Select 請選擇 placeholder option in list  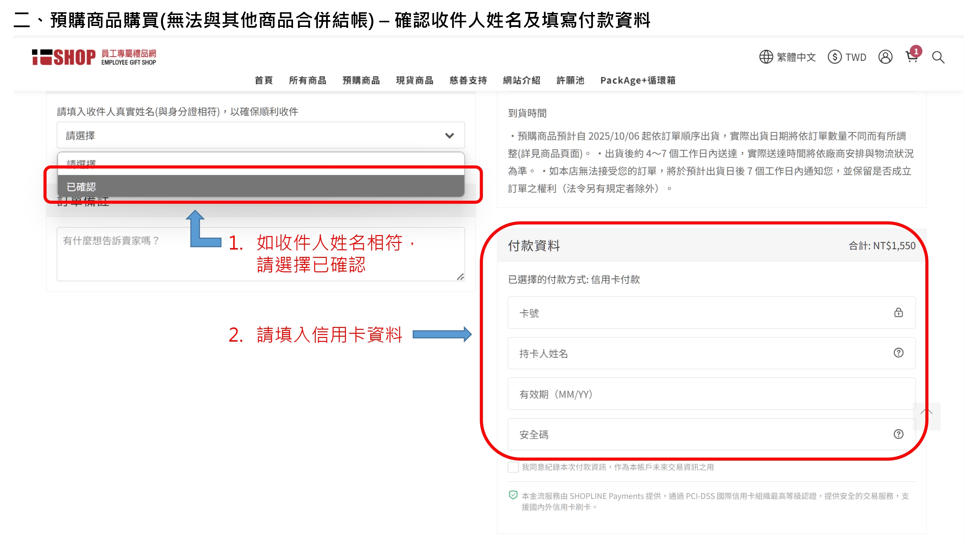coord(261,164)
